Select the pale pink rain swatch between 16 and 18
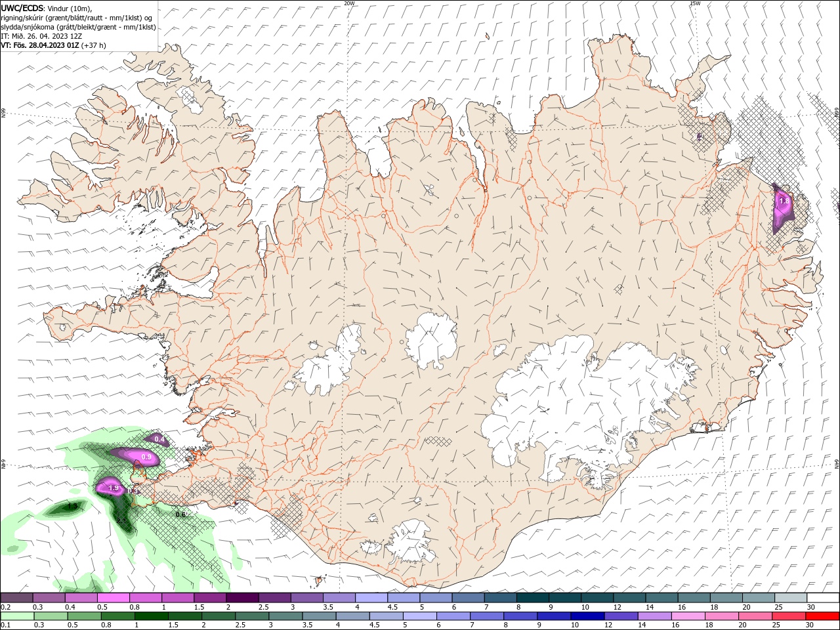This screenshot has height=630, width=840. point(688,616)
